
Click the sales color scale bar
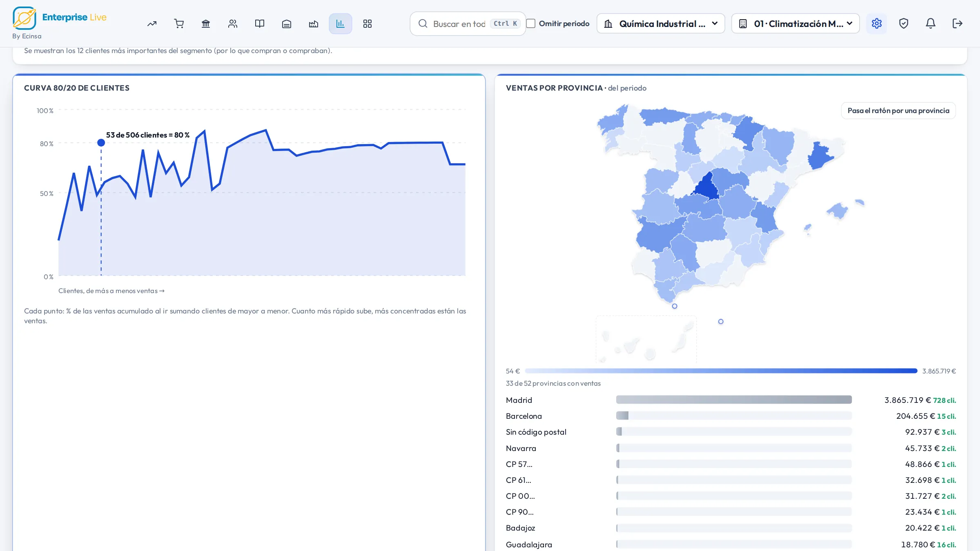(721, 371)
